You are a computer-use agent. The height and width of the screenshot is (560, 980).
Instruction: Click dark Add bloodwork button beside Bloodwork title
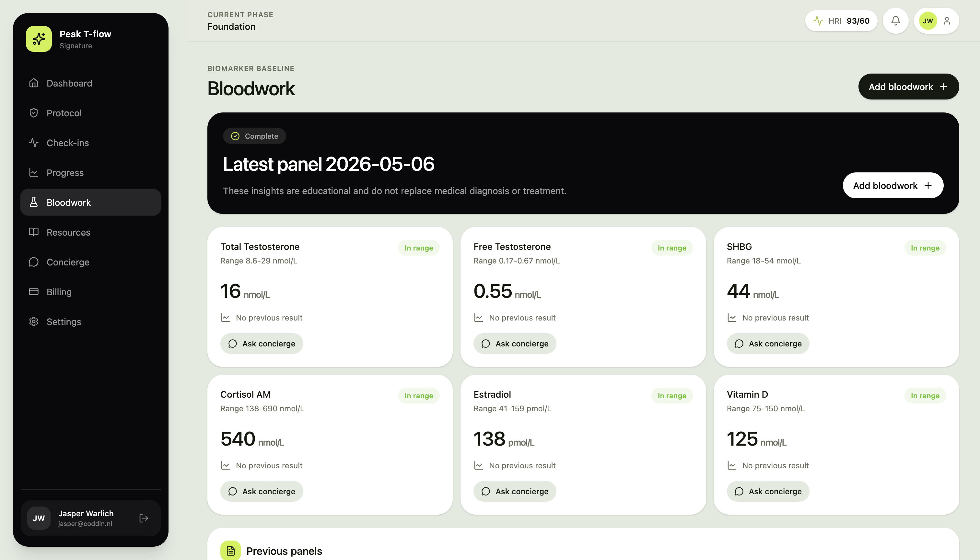click(x=908, y=87)
